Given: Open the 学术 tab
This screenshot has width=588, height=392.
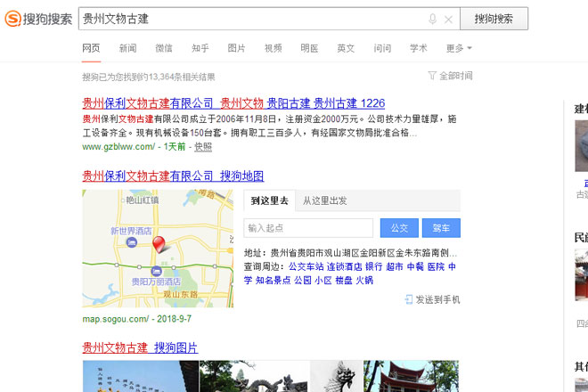Looking at the screenshot, I should [419, 48].
